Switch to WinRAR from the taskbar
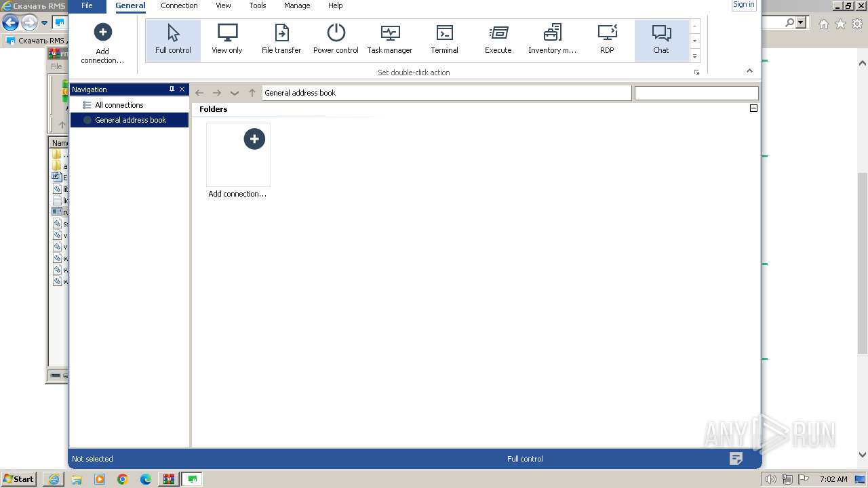Viewport: 868px width, 488px height. (168, 479)
